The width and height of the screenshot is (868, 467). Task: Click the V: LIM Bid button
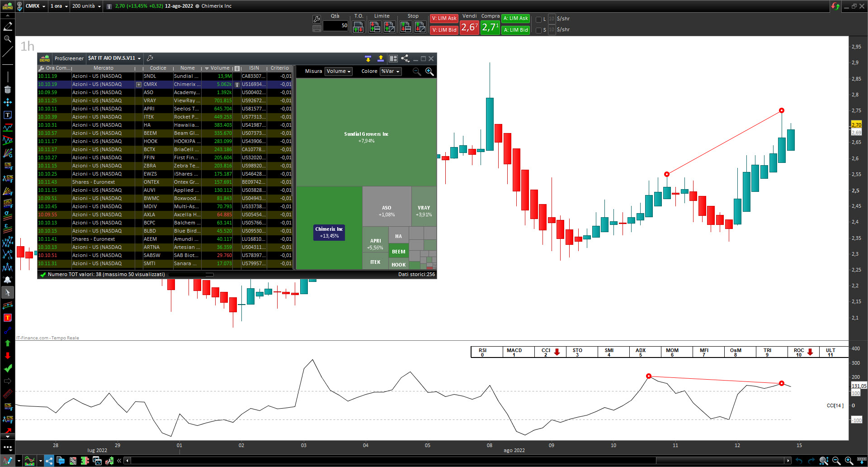[x=444, y=30]
